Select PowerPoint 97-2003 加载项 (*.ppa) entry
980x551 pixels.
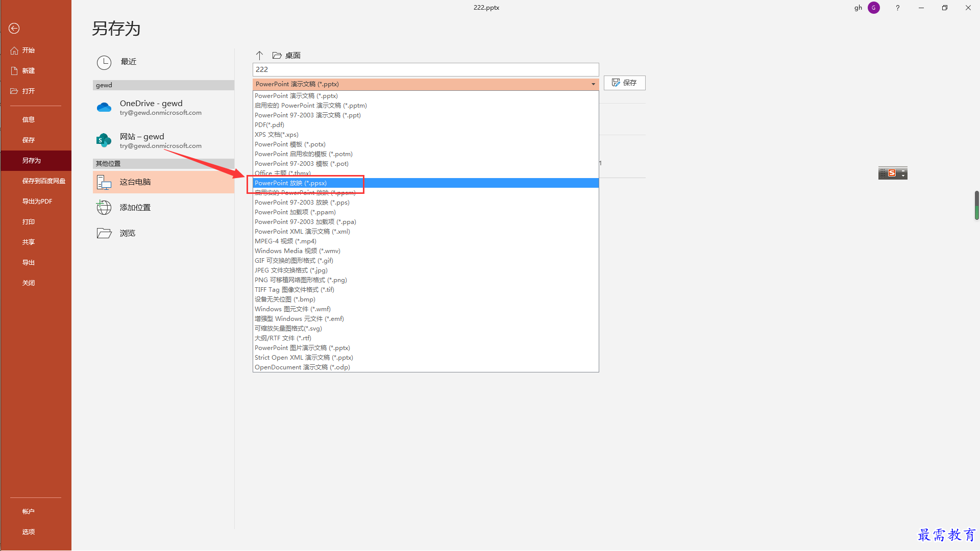click(x=426, y=222)
